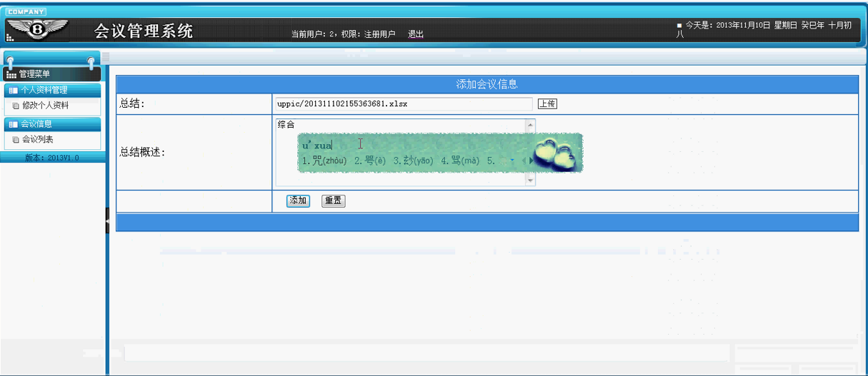Click the page icon next to 修改个人资料
Screen dimensions: 868x376
point(16,106)
